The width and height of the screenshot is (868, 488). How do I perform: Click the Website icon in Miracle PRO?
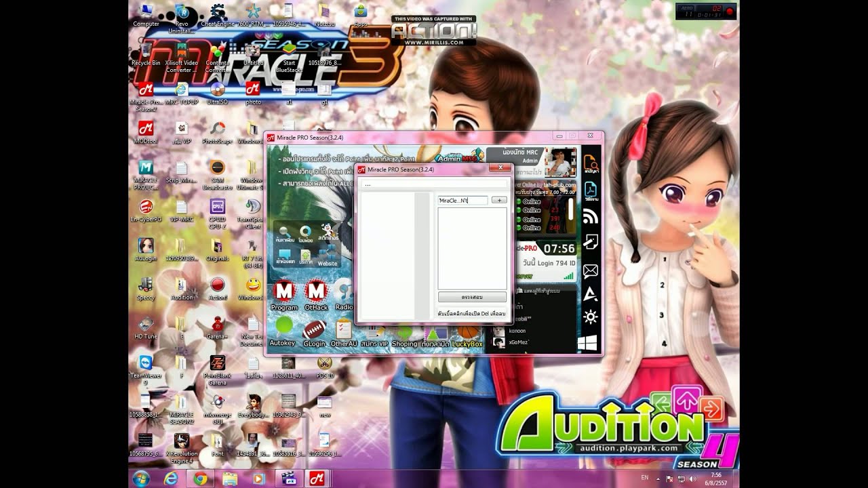coord(327,256)
